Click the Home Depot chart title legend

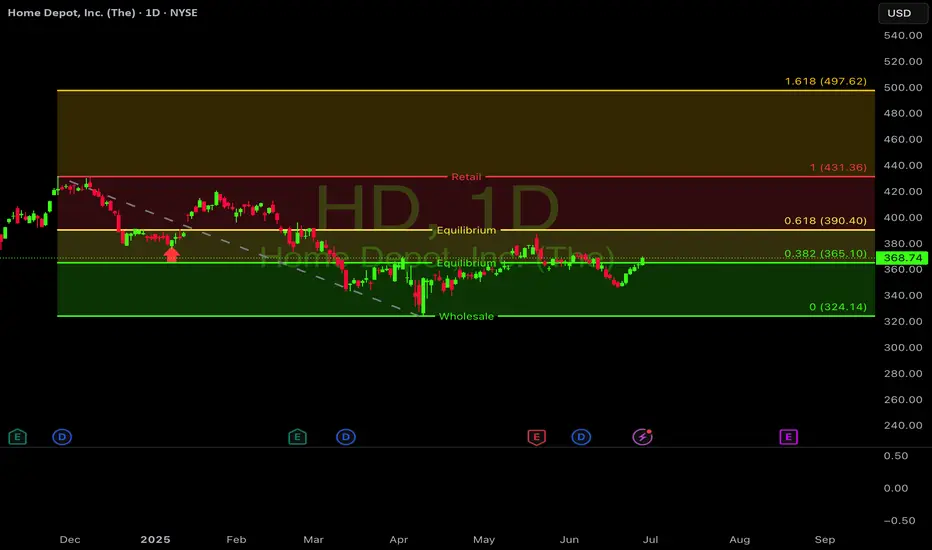(102, 12)
